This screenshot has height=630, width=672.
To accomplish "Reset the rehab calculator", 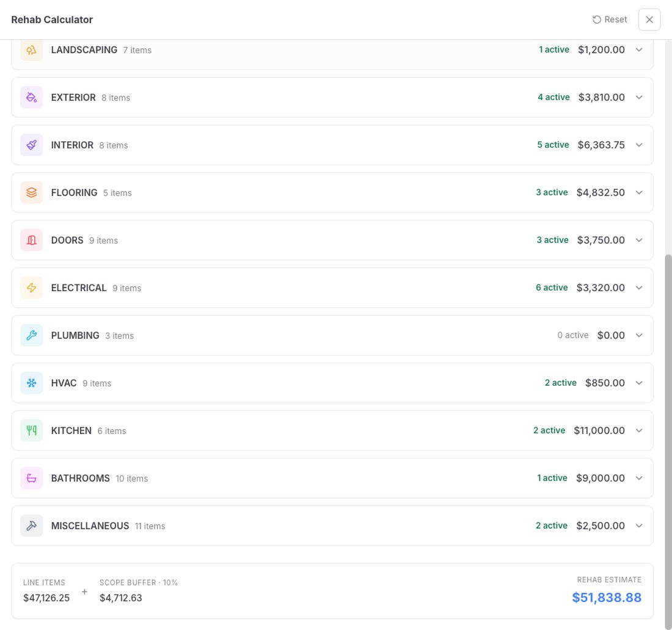I will (610, 20).
